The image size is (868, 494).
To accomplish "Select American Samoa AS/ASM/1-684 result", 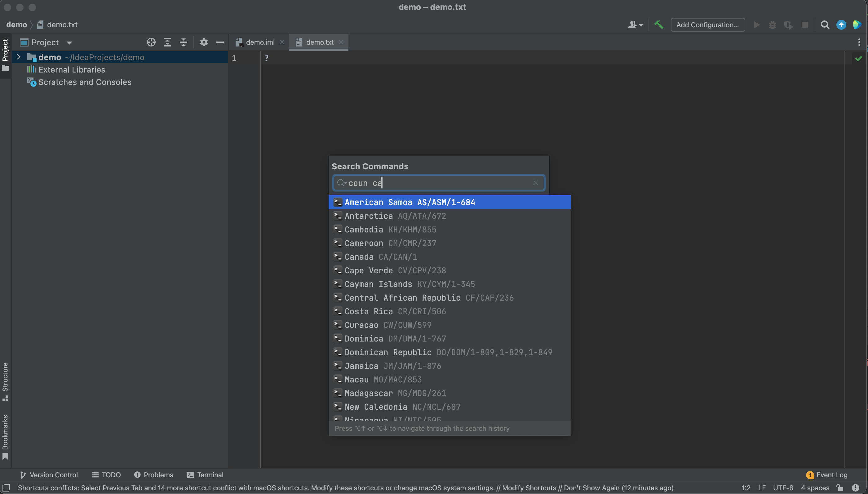I will click(x=449, y=202).
